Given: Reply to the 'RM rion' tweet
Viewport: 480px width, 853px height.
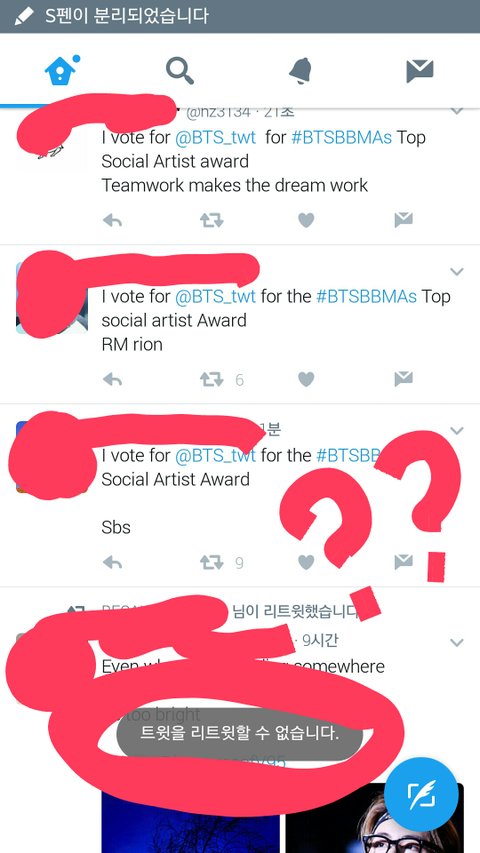Looking at the screenshot, I should [112, 379].
